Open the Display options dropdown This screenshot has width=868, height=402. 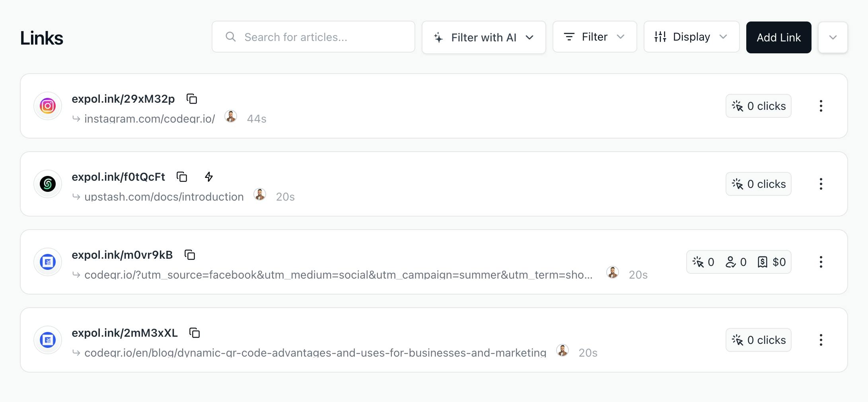coord(691,37)
